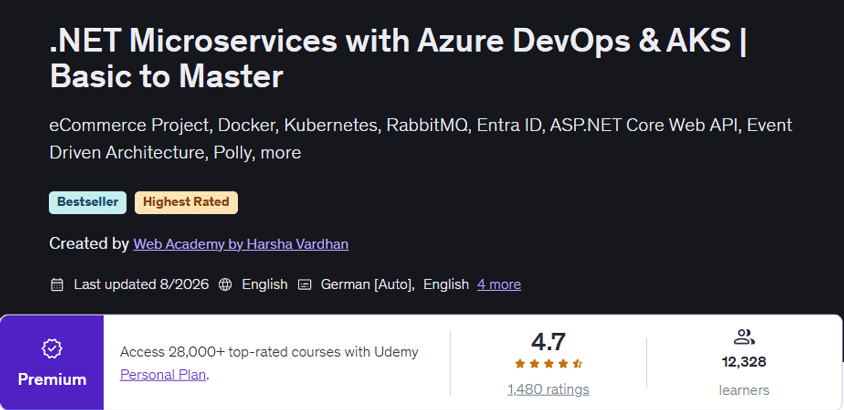Click the calendar icon beside Last updated
The width and height of the screenshot is (844, 410).
tap(57, 285)
